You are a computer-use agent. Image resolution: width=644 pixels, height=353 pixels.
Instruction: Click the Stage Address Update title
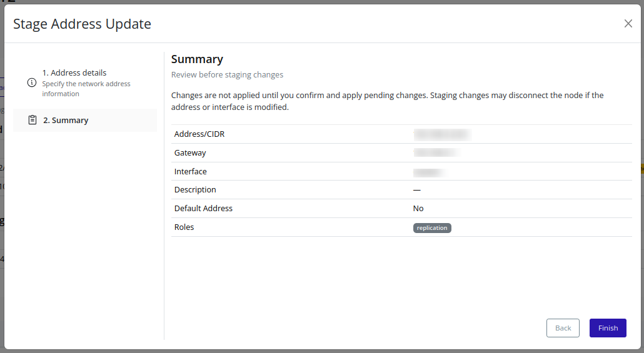(82, 24)
